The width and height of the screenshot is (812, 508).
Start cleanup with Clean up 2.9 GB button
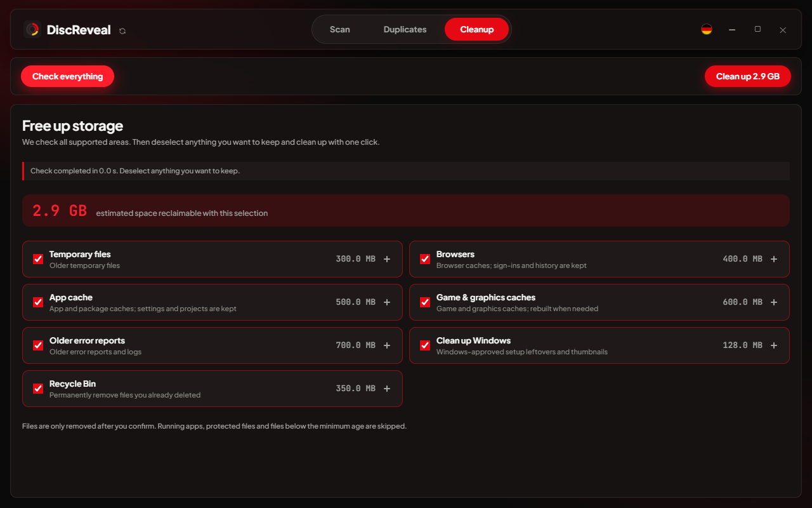point(748,76)
